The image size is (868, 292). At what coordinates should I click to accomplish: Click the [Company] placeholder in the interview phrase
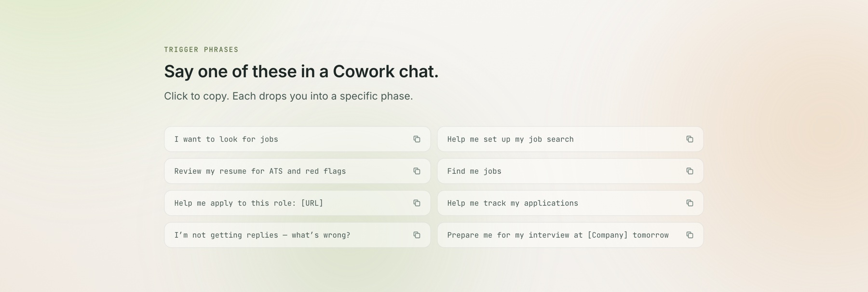point(607,235)
